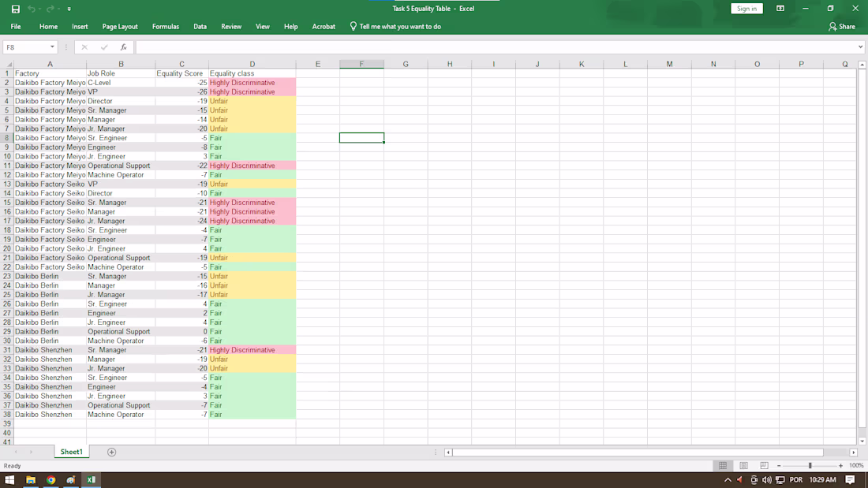Screen dimensions: 868x488
Task: Select the Unfair cell in row 13
Action: click(x=252, y=184)
